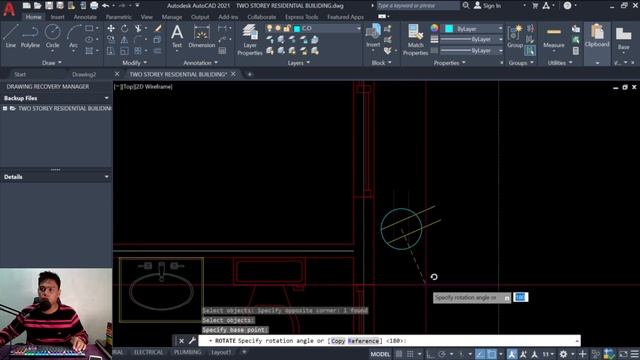640x360 pixels.
Task: Toggle object snap in status bar
Action: pyautogui.click(x=491, y=354)
